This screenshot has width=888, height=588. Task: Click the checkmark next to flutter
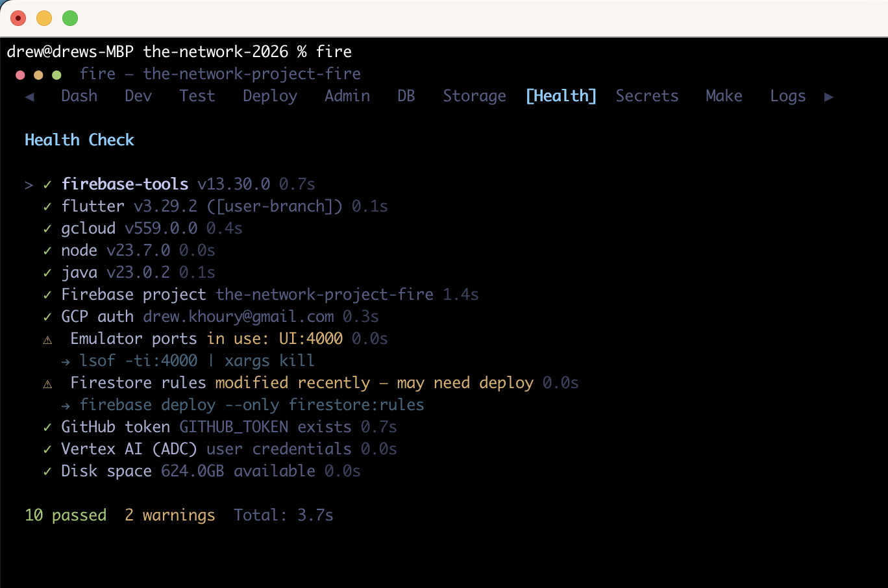point(47,207)
